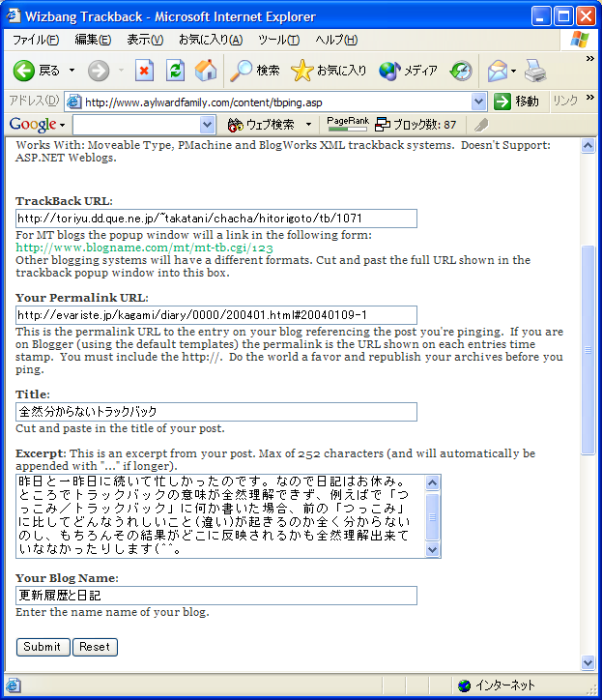Expand web search options dropdown arrow
Image resolution: width=602 pixels, height=700 pixels.
pos(308,125)
